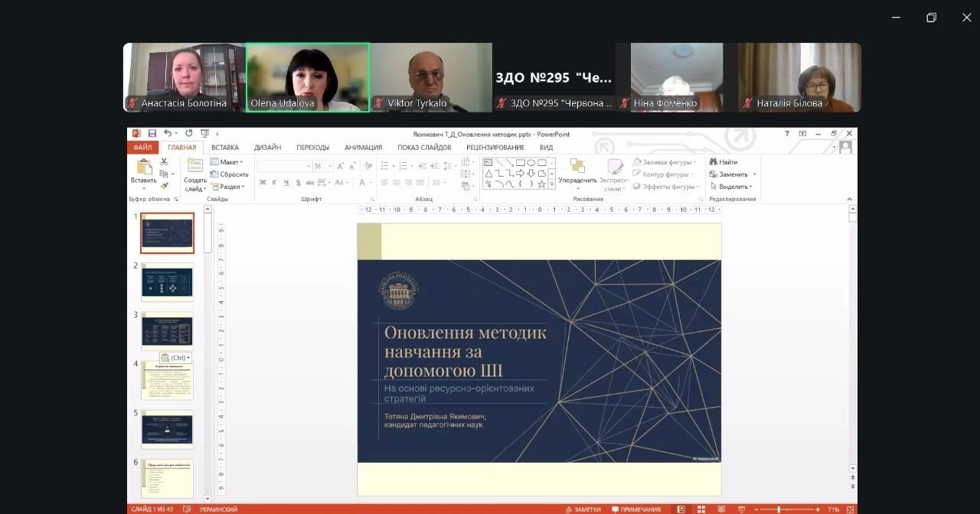Image resolution: width=980 pixels, height=514 pixels.
Task: Open slide sorter view from status bar
Action: coord(701,509)
